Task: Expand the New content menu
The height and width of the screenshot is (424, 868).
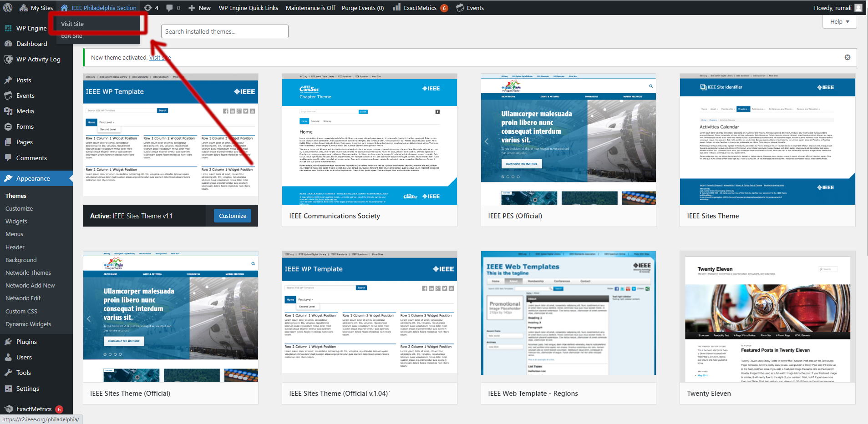Action: pyautogui.click(x=199, y=8)
